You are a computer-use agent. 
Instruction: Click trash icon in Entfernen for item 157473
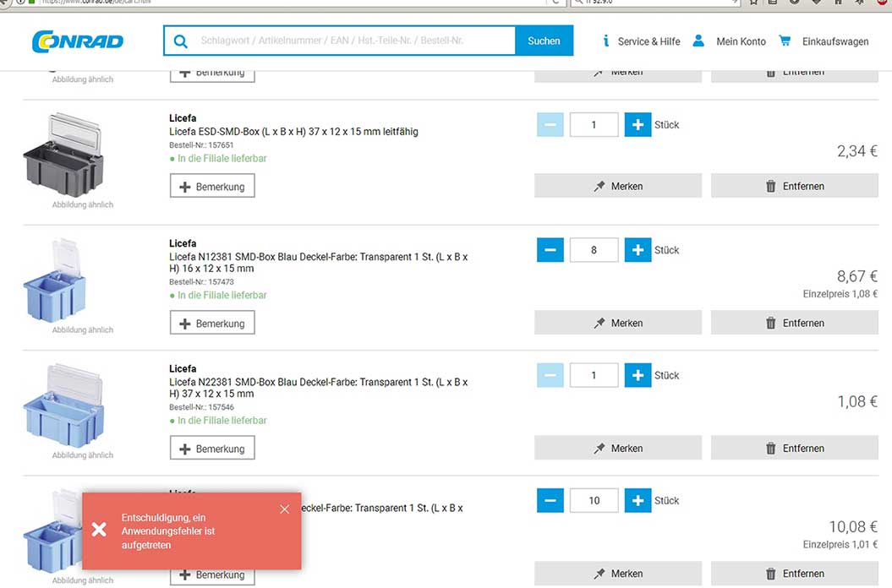(771, 323)
